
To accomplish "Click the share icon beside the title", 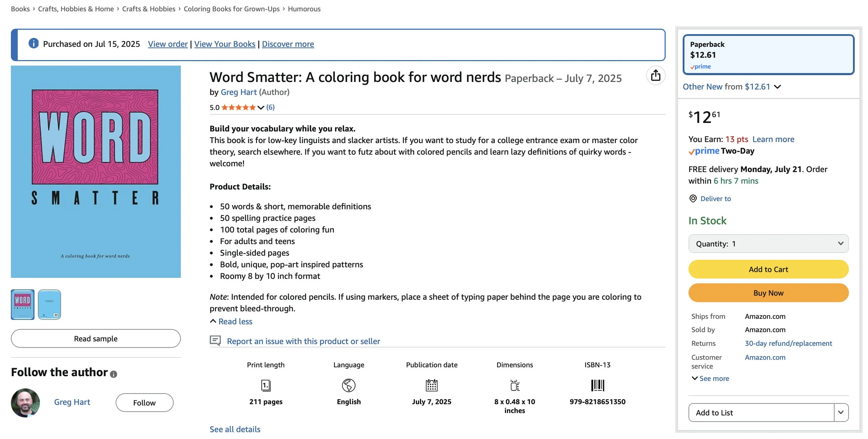I will point(655,75).
